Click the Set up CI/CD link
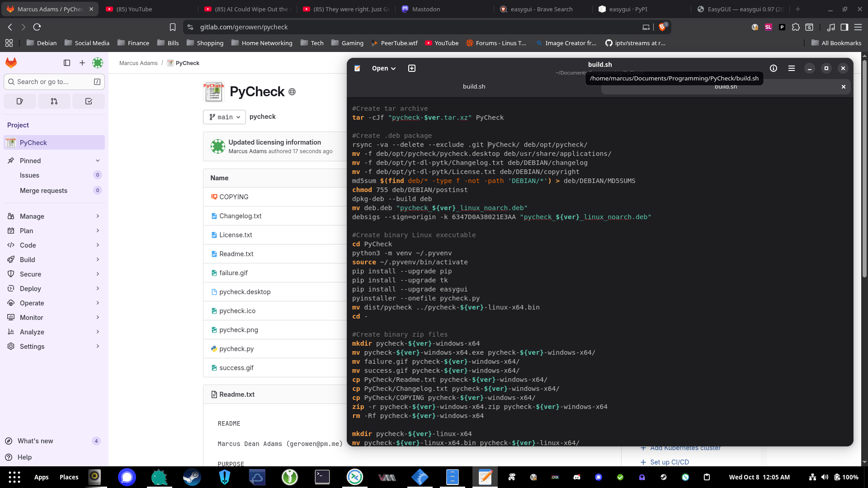 (669, 462)
